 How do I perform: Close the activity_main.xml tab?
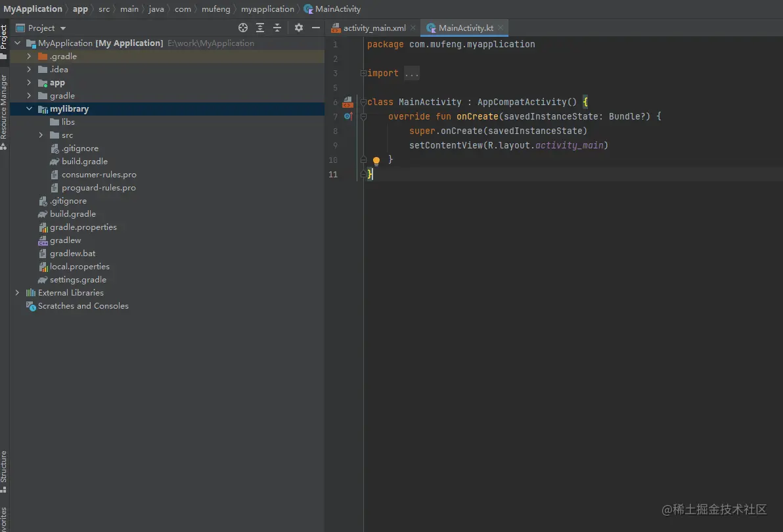point(413,28)
